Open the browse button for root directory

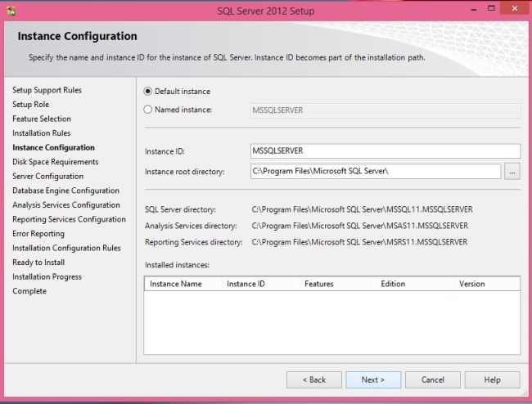coord(512,172)
